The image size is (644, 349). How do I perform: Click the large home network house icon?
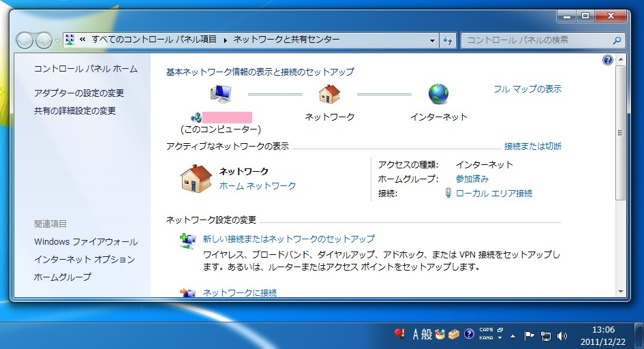point(196,178)
